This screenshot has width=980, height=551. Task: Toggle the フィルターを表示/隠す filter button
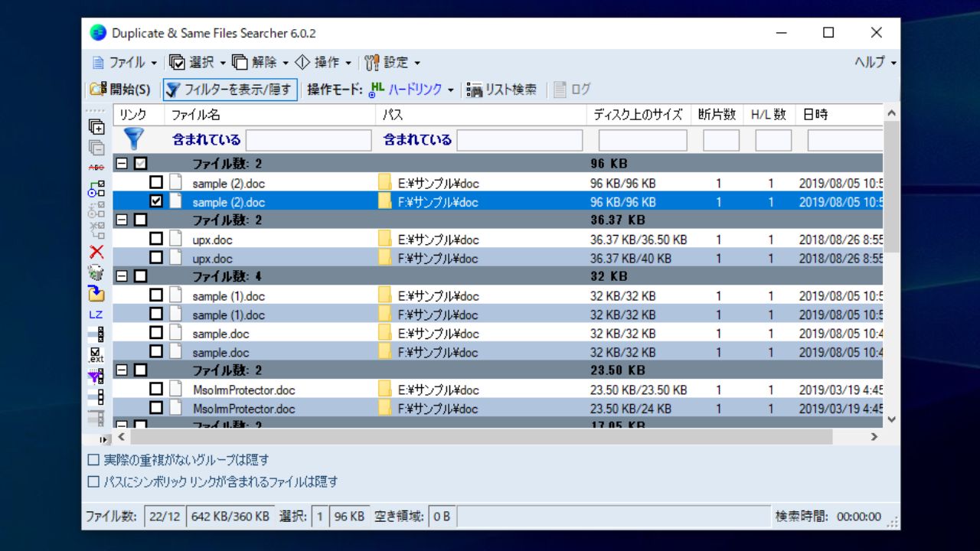pos(230,90)
